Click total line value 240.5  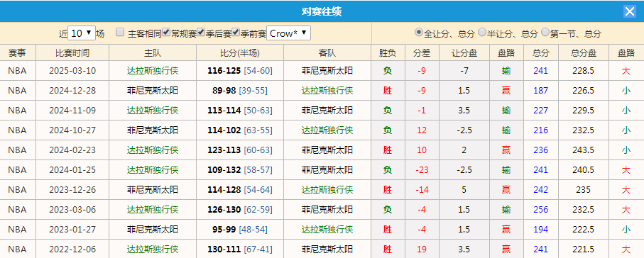[x=584, y=170]
